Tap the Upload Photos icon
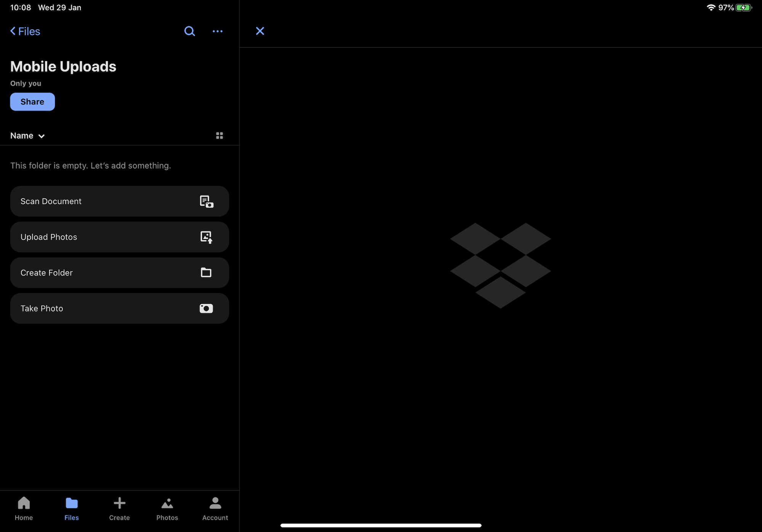762x532 pixels. [x=206, y=237]
